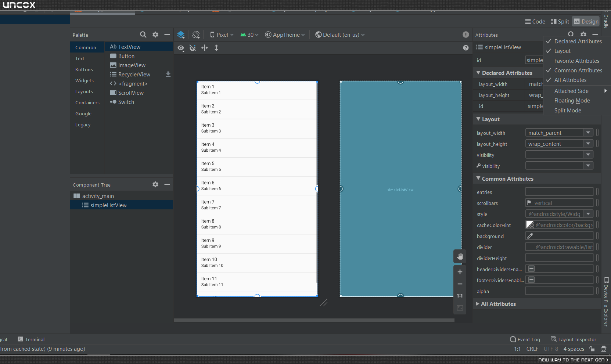Viewport: 611px width, 364px height.
Task: Click the zoom-to-fit screen icon
Action: click(x=460, y=308)
